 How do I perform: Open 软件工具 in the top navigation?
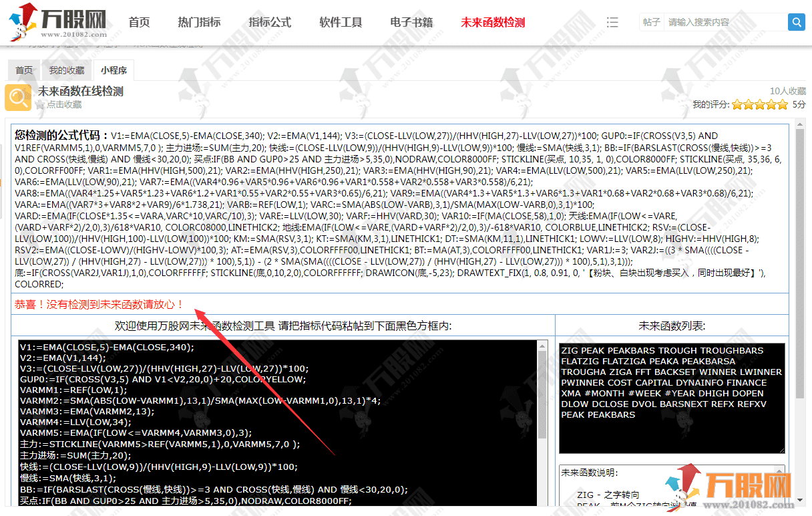[x=341, y=22]
